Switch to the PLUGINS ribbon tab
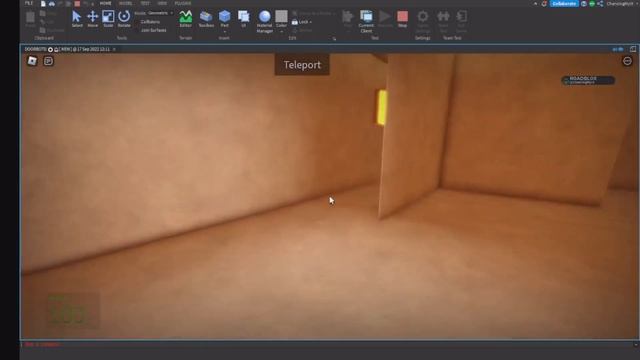Screen dimensions: 640x360 182,3
